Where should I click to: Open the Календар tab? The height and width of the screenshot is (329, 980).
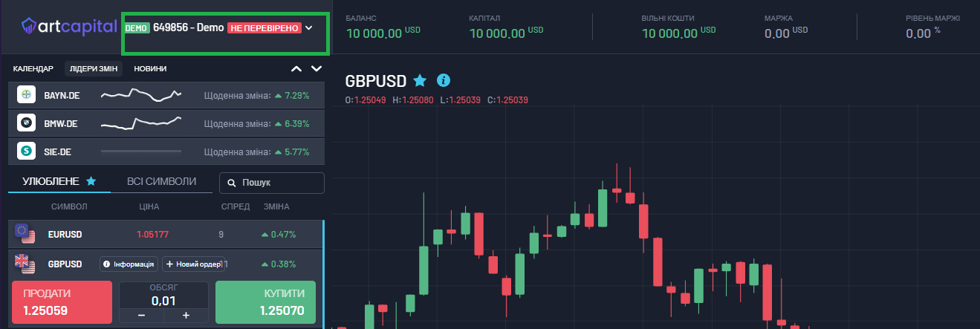(33, 69)
